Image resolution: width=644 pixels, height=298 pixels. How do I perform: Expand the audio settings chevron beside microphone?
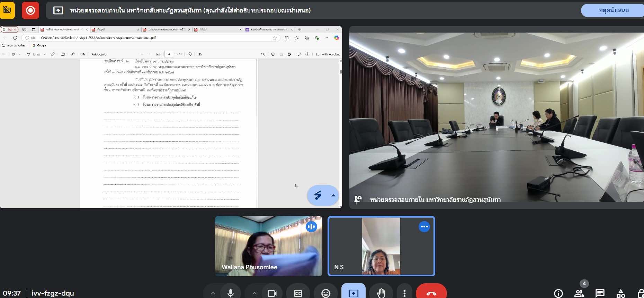tap(213, 293)
